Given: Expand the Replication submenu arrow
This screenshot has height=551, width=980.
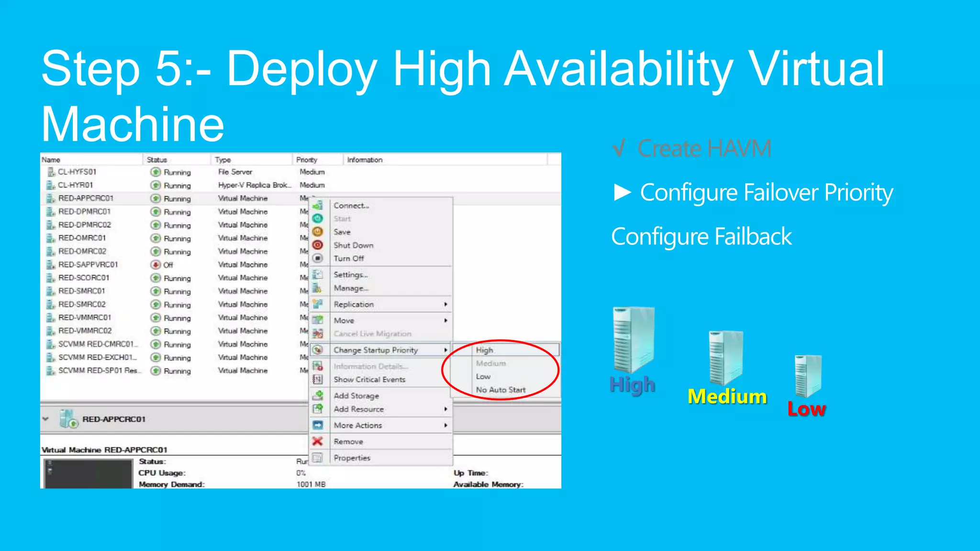Looking at the screenshot, I should 445,304.
